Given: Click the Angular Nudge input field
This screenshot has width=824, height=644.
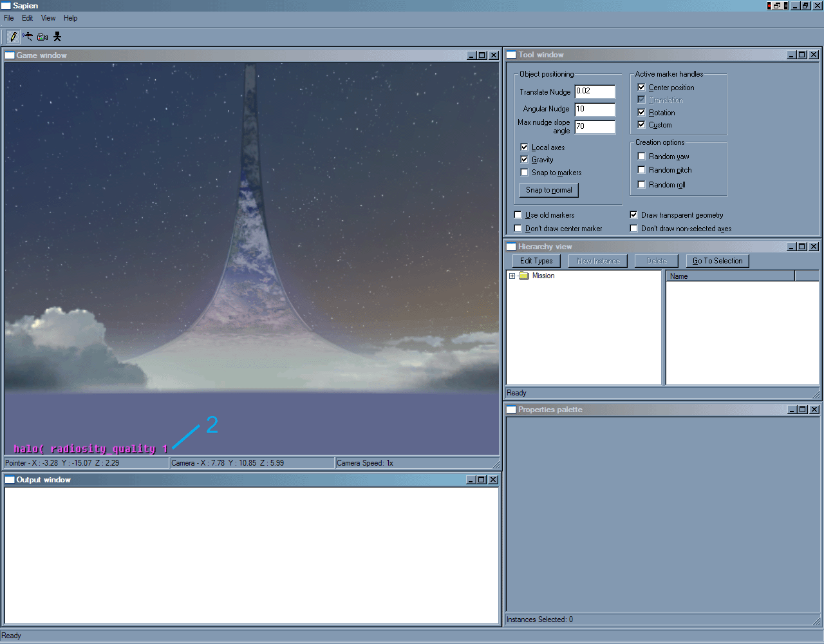Looking at the screenshot, I should coord(595,109).
